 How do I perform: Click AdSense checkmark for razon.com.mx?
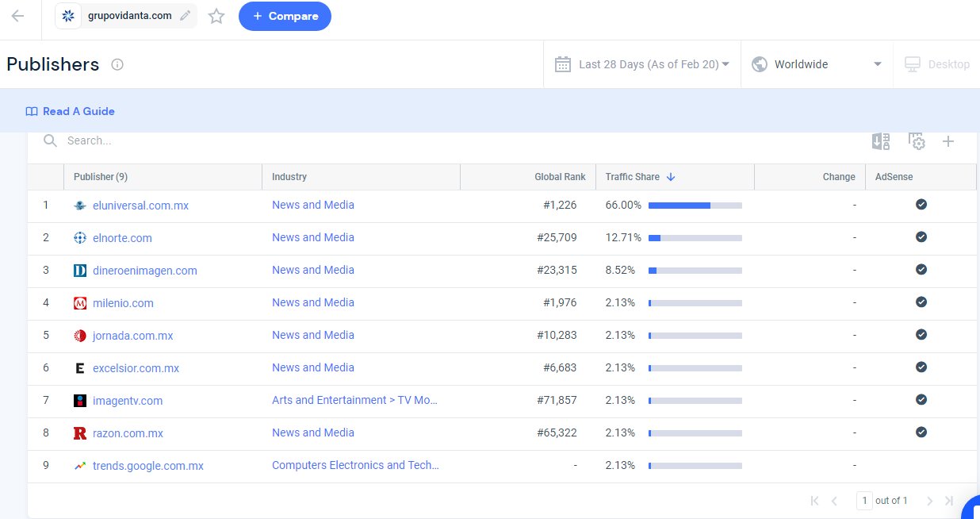[x=921, y=432]
